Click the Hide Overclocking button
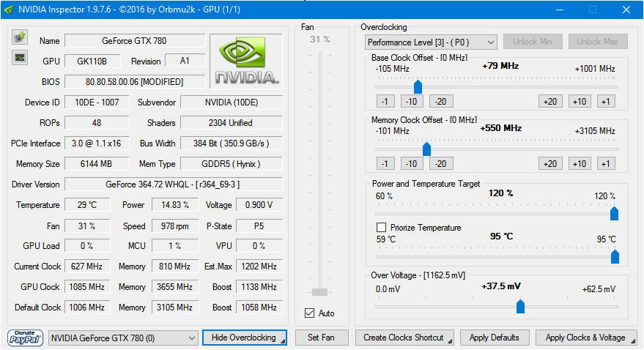Viewport: 644px width, 350px height. [x=245, y=338]
